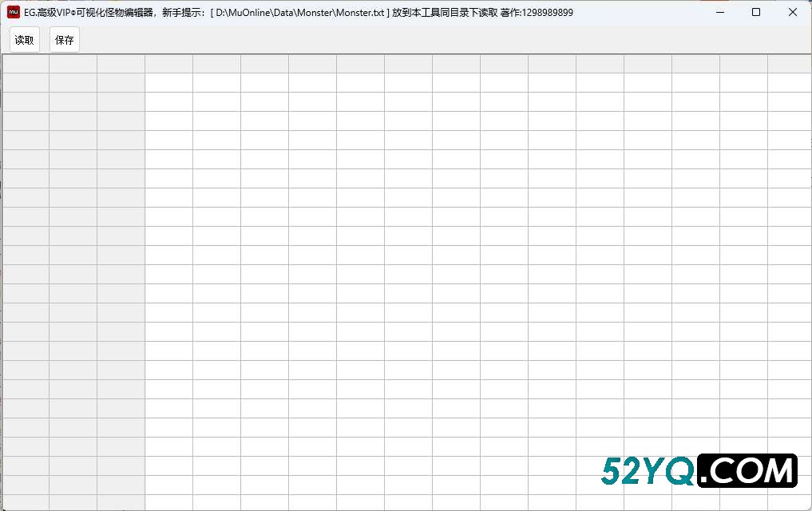812x511 pixels.
Task: Close the monster editor window
Action: click(x=792, y=12)
